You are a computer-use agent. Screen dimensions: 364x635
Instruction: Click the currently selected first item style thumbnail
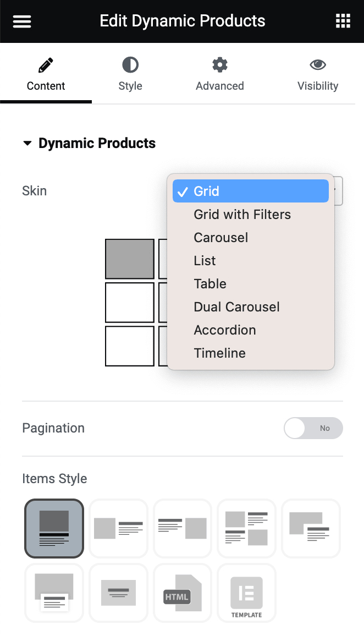(54, 528)
